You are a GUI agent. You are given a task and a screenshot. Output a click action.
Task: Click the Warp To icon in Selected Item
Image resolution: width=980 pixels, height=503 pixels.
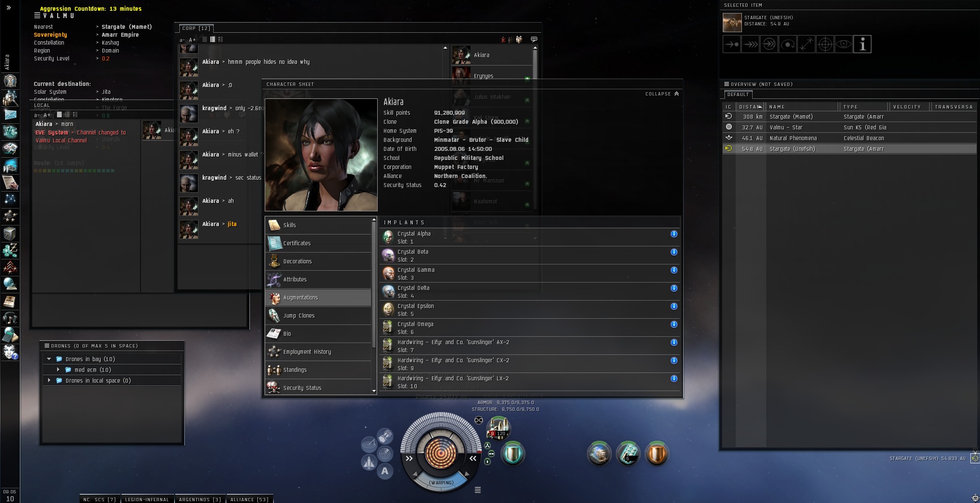(x=750, y=44)
